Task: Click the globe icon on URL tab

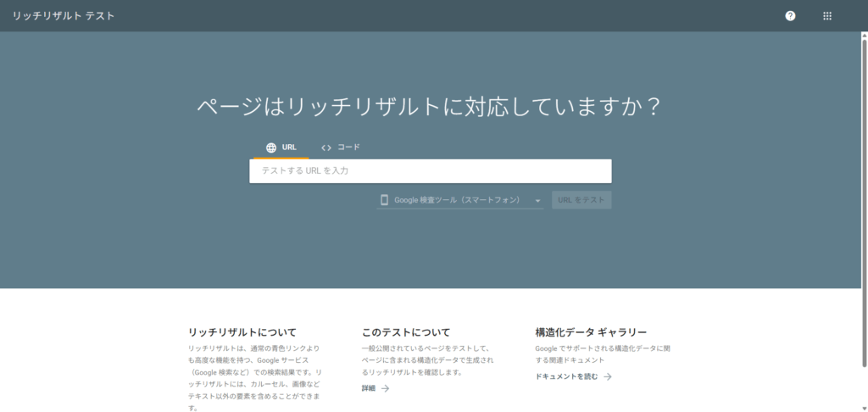Action: pos(271,148)
